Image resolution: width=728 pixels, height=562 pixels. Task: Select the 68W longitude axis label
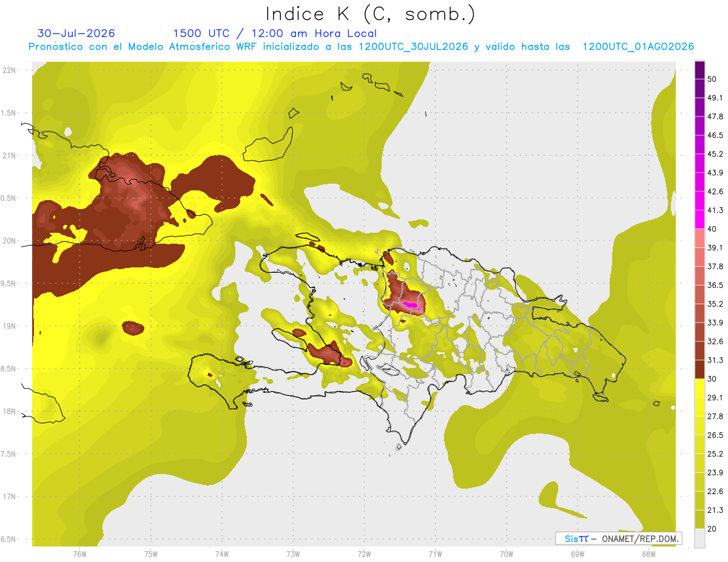649,554
